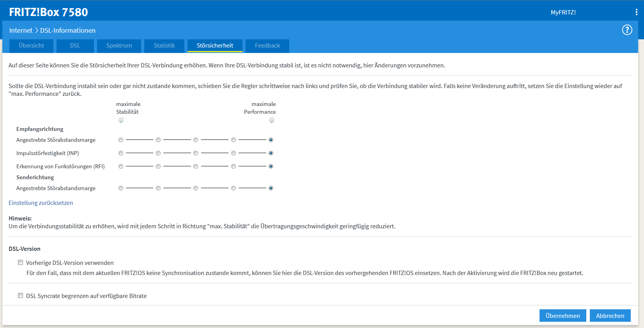Select the Störsicherheit tab
The image size is (644, 328).
(215, 46)
